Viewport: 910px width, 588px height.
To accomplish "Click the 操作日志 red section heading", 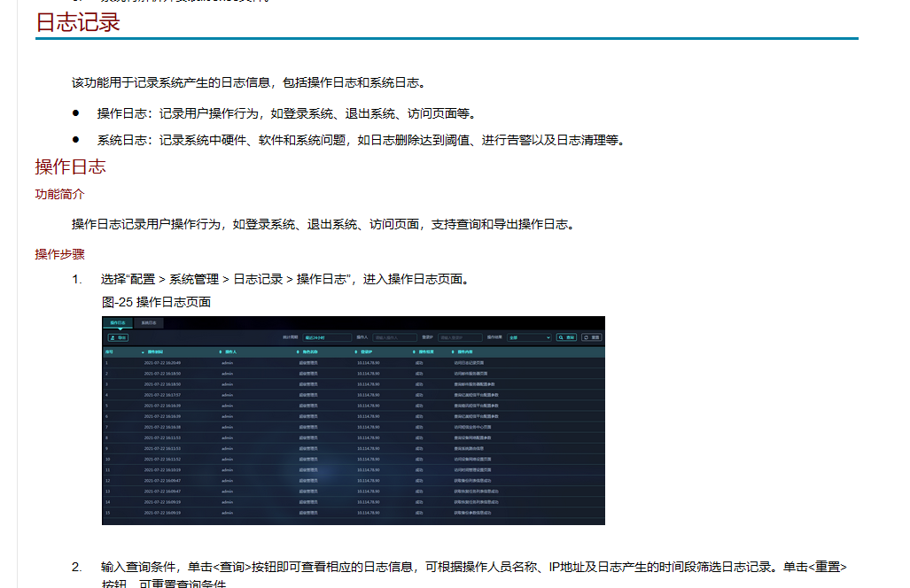I will pos(70,167).
